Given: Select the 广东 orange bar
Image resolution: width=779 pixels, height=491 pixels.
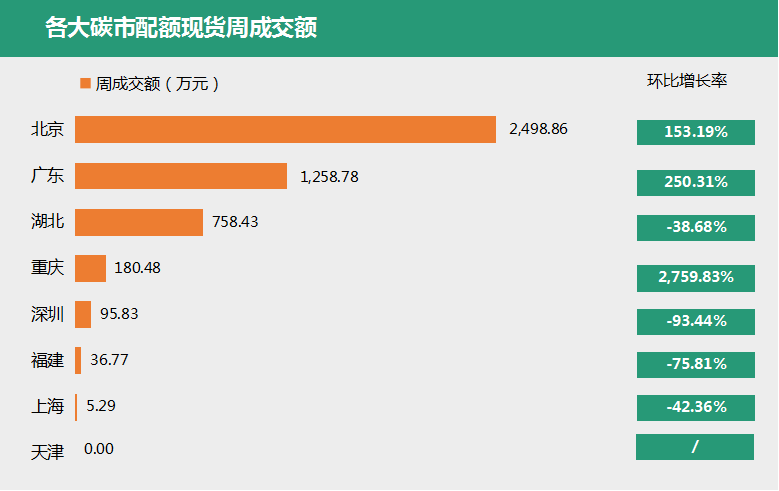Looking at the screenshot, I should click(x=181, y=176).
